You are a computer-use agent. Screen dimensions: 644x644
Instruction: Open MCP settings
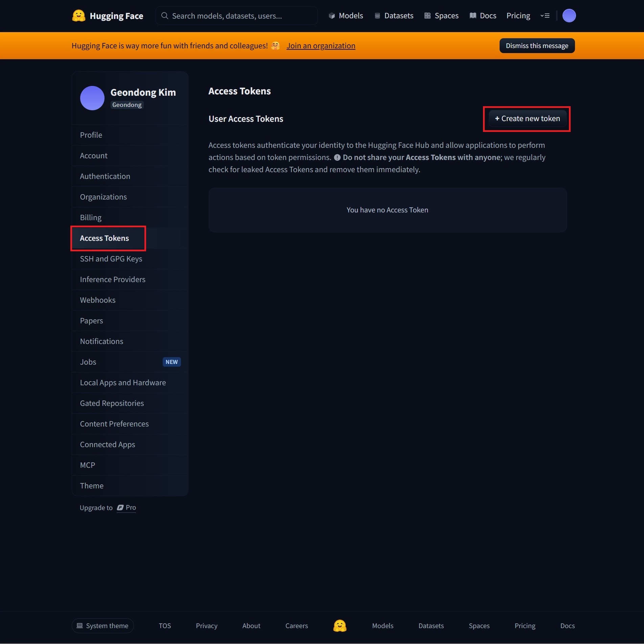130,465
